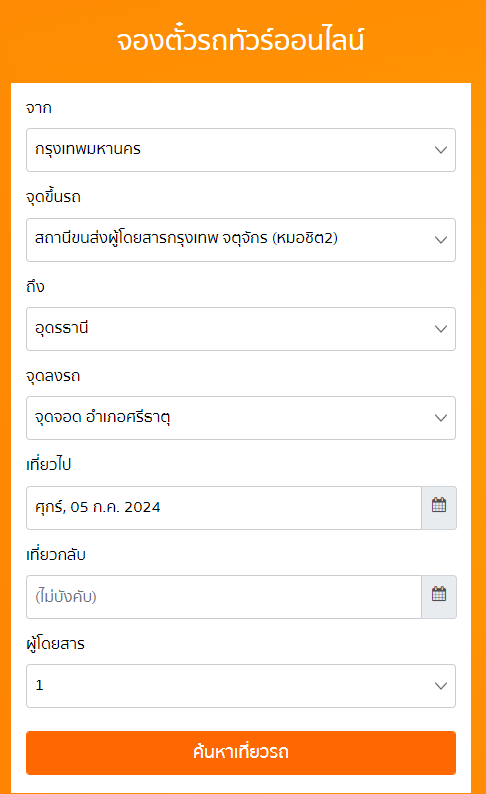Click the จุดลงรถ field label
486x794 pixels.
pos(53,376)
